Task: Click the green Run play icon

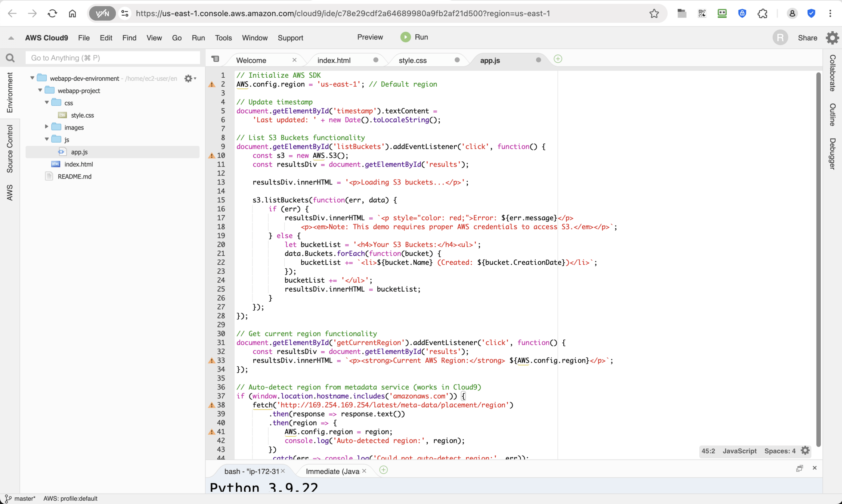Action: [405, 37]
